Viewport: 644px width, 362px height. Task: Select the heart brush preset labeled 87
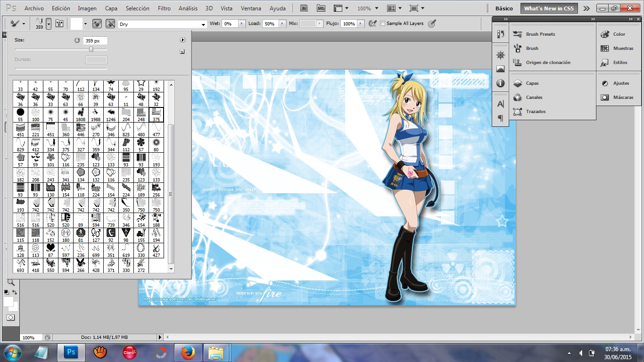click(x=50, y=250)
